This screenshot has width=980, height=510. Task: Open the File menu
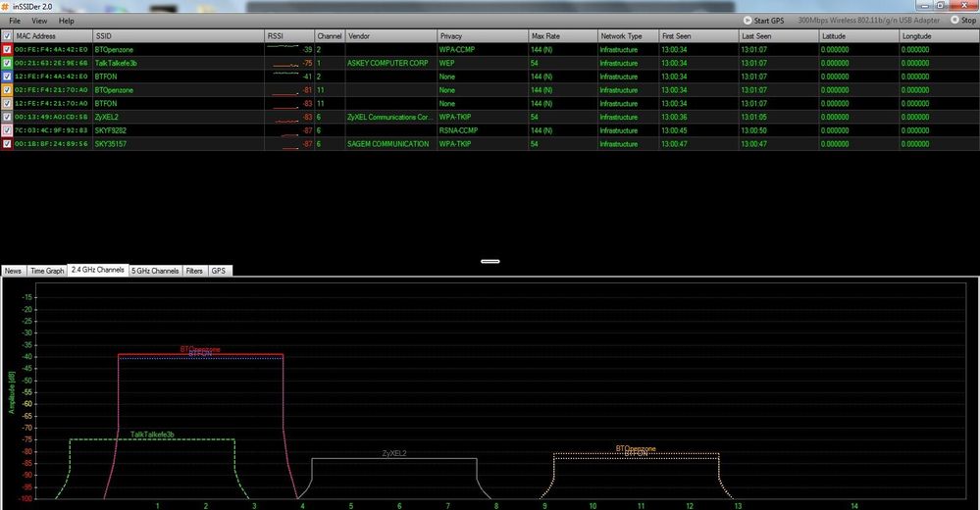click(x=15, y=21)
